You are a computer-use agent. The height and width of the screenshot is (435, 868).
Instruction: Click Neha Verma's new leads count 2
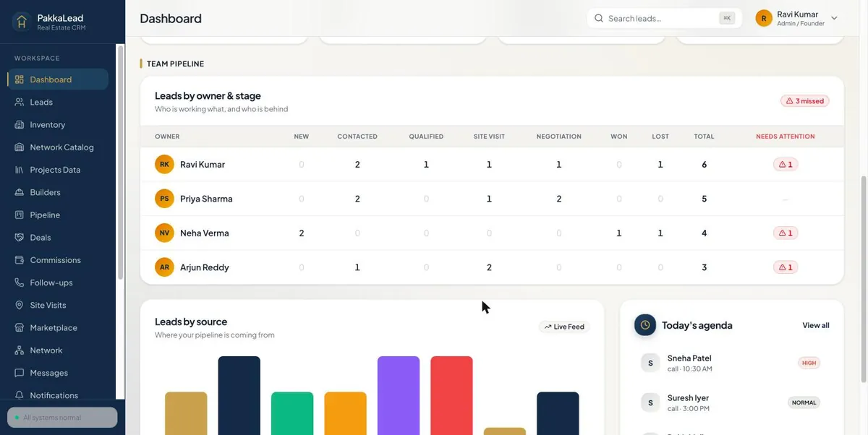(x=302, y=233)
